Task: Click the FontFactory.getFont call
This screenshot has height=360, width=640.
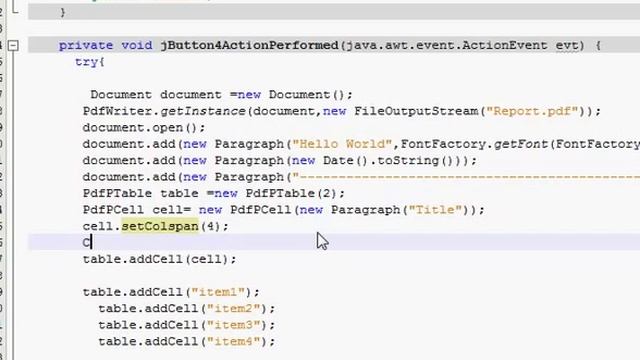Action: pos(474,144)
